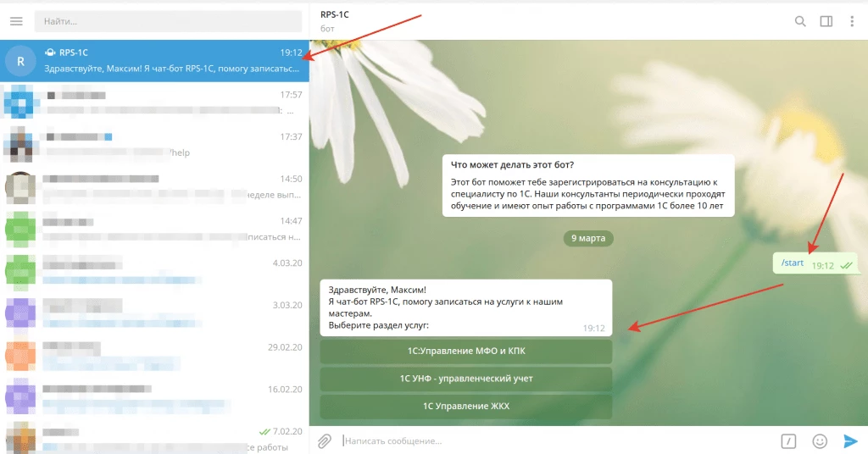This screenshot has height=454, width=868.
Task: Open the chat dated 17:57
Action: pyautogui.click(x=154, y=102)
